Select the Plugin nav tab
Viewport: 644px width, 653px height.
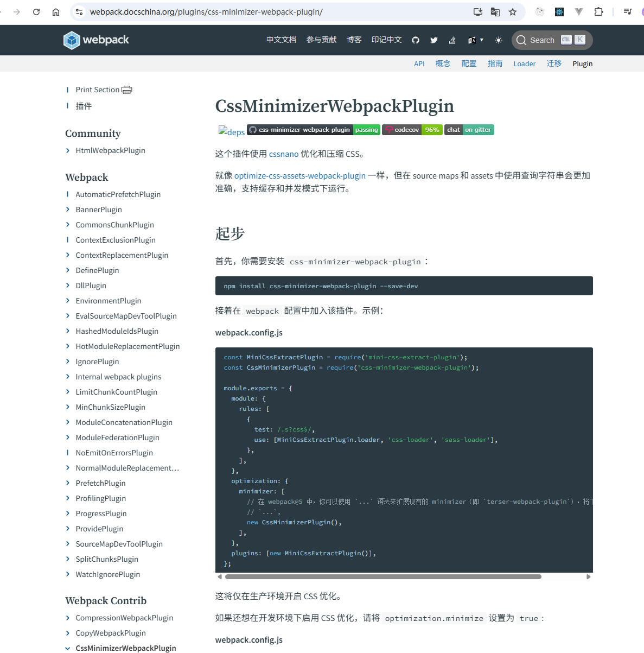583,64
